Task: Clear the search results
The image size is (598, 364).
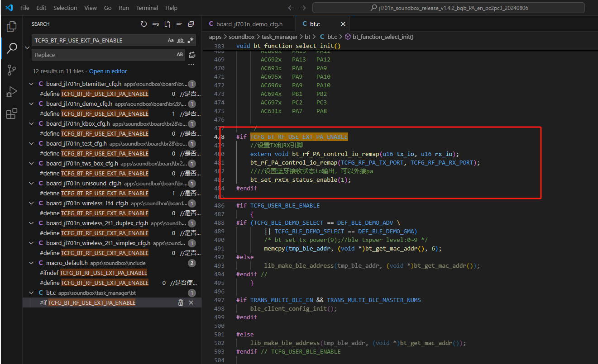Action: click(x=156, y=24)
